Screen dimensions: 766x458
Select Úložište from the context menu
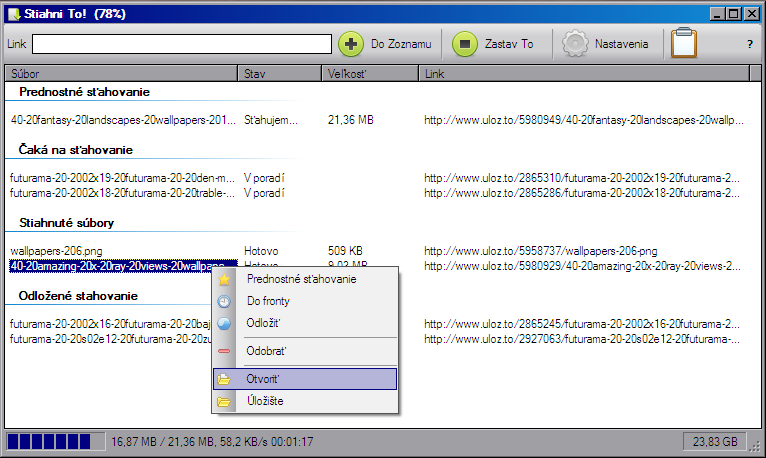pyautogui.click(x=305, y=401)
